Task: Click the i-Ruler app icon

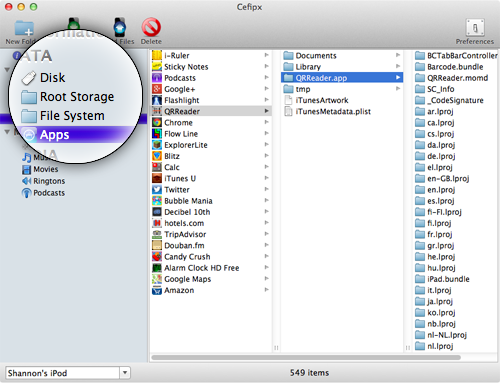Action: (x=157, y=55)
